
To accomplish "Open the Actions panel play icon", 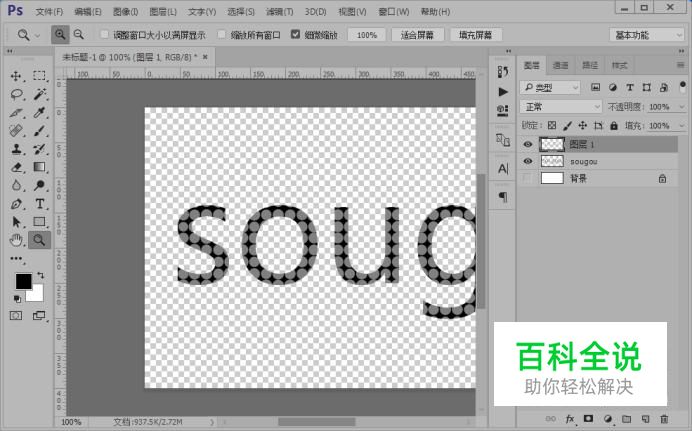I will [x=503, y=92].
